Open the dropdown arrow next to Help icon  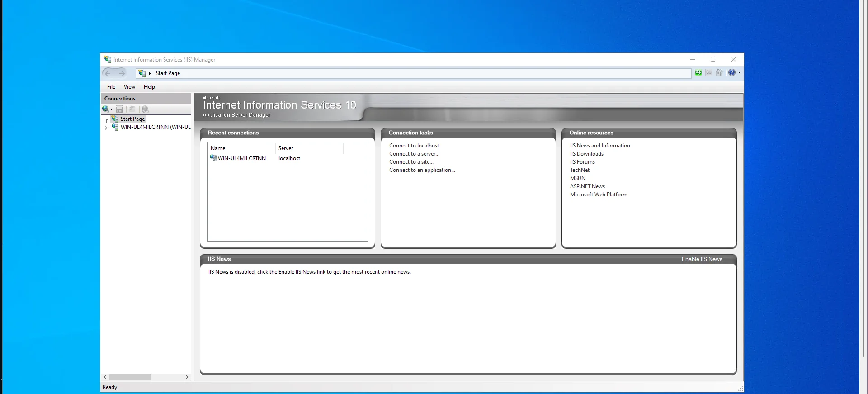pyautogui.click(x=740, y=73)
